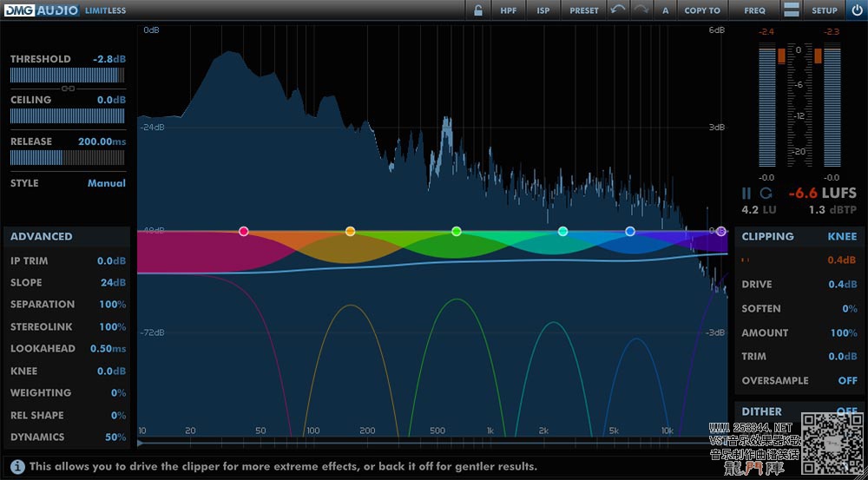Select the pink band node

pyautogui.click(x=244, y=232)
